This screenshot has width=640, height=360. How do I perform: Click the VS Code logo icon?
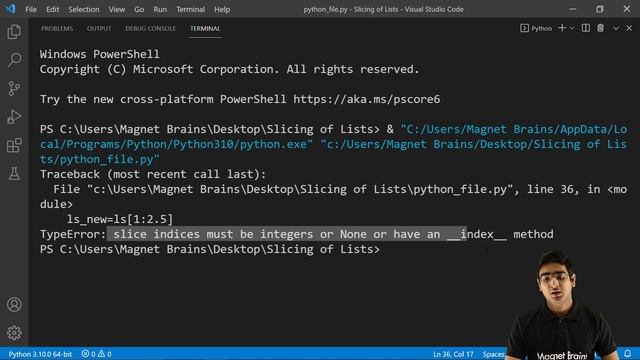point(11,9)
